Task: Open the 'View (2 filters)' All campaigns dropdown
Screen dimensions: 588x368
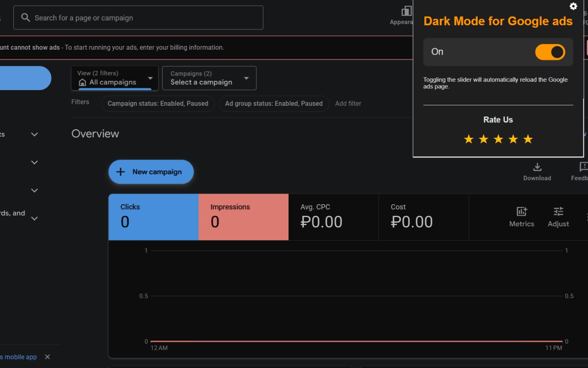Action: [x=115, y=78]
